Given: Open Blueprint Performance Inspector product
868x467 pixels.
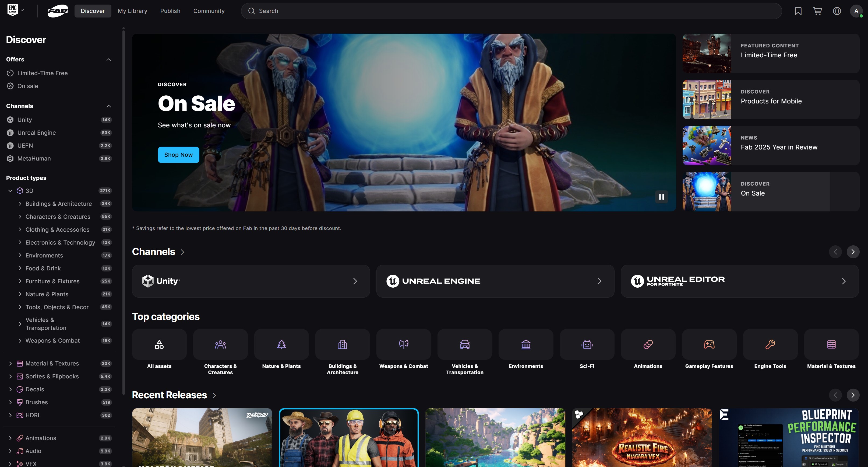Looking at the screenshot, I should pos(789,438).
